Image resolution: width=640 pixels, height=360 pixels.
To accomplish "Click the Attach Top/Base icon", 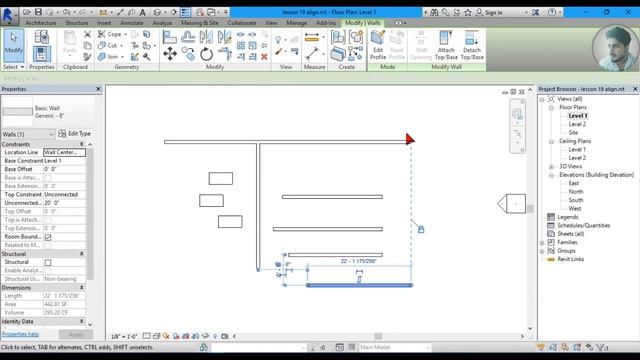I will [446, 45].
